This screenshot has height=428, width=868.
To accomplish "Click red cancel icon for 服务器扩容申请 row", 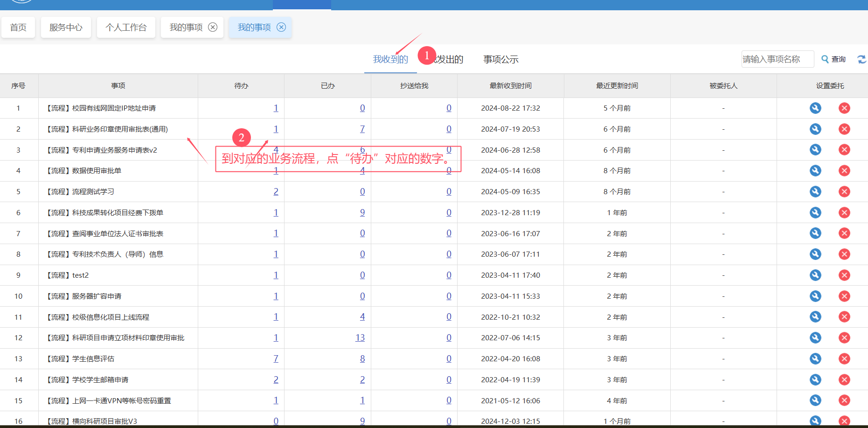I will point(844,296).
